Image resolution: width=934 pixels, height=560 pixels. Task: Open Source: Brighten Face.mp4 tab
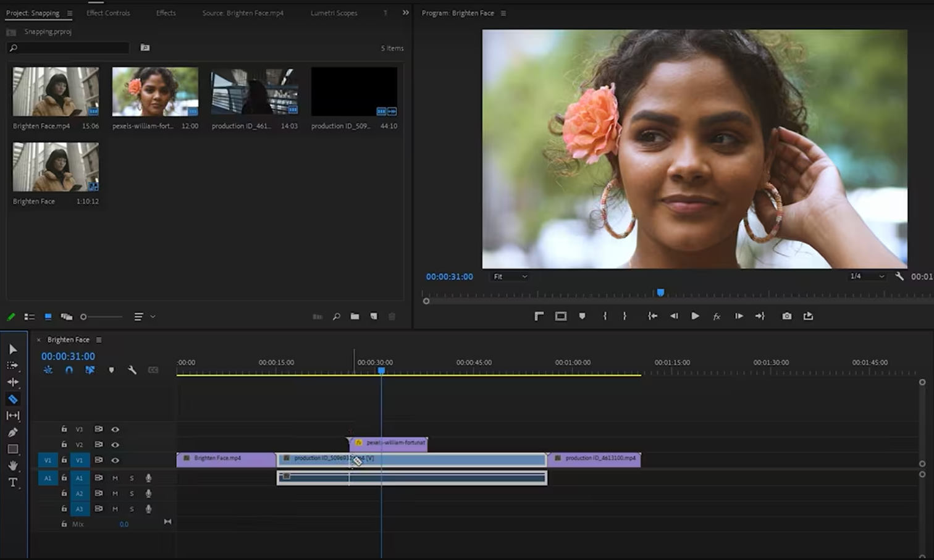click(243, 13)
